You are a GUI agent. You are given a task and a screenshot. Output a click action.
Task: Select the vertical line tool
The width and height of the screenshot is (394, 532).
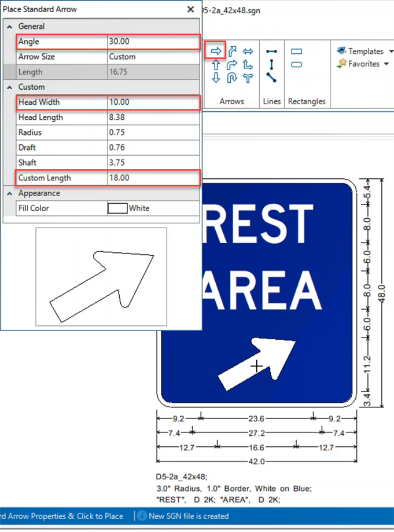[x=271, y=64]
